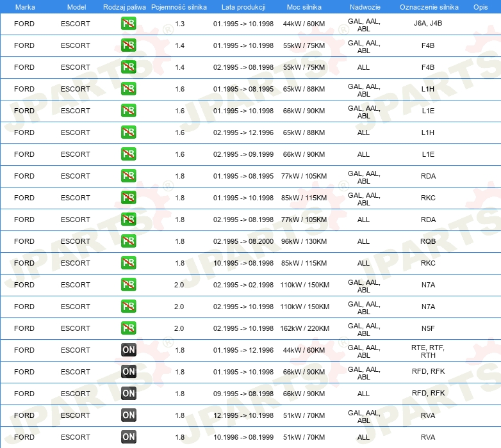This screenshot has height=448, width=501.
Task: Select the production years 02.1995 -> 08.2000
Action: 243,241
